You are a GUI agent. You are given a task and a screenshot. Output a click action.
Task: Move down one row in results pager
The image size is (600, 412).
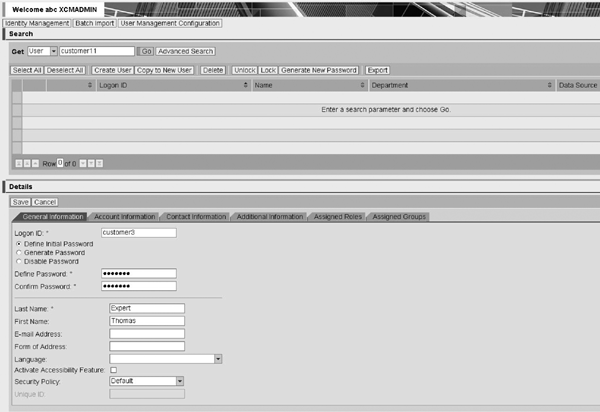click(x=83, y=164)
